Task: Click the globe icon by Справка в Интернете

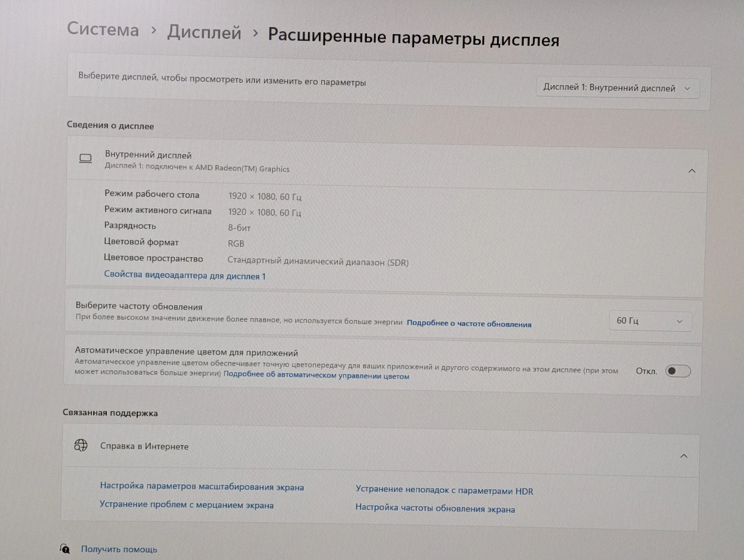Action: [x=81, y=445]
